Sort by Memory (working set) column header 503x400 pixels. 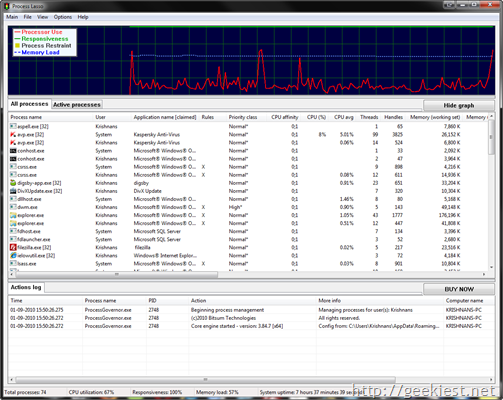[x=435, y=117]
